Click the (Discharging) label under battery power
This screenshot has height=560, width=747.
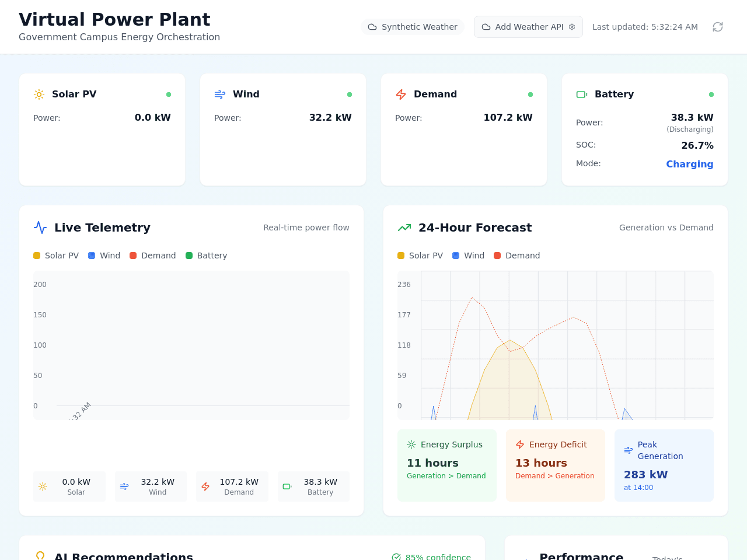click(690, 129)
